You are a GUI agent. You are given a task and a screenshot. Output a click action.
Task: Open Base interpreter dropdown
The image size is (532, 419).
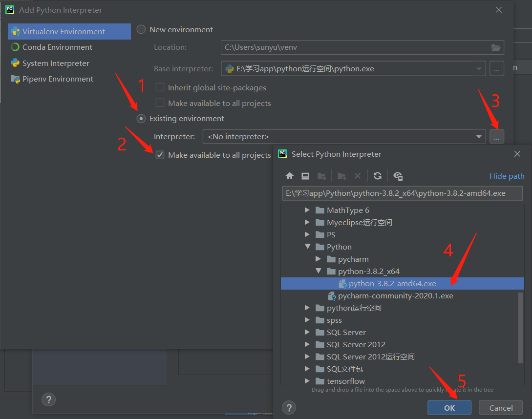478,69
